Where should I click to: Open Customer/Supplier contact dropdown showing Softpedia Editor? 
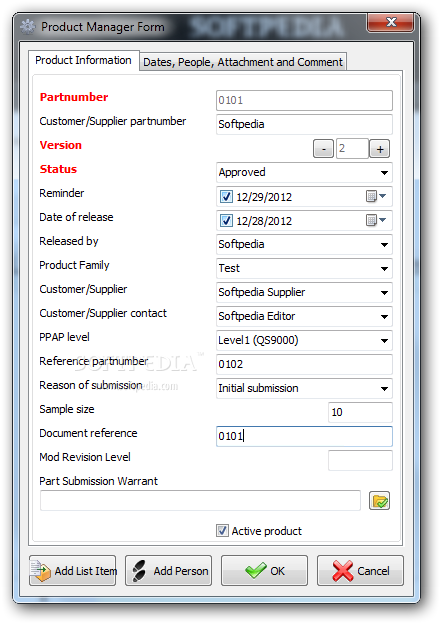pos(304,316)
